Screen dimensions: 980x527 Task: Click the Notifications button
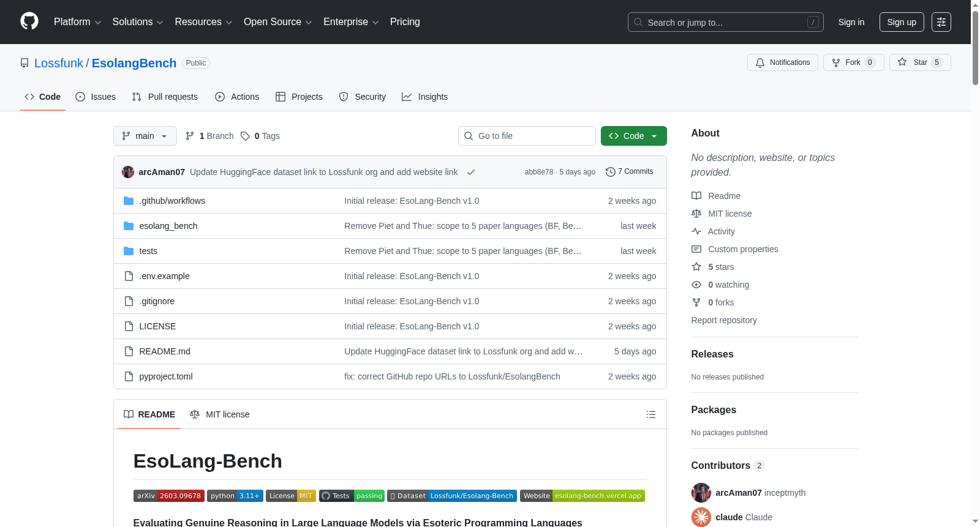[x=783, y=62]
